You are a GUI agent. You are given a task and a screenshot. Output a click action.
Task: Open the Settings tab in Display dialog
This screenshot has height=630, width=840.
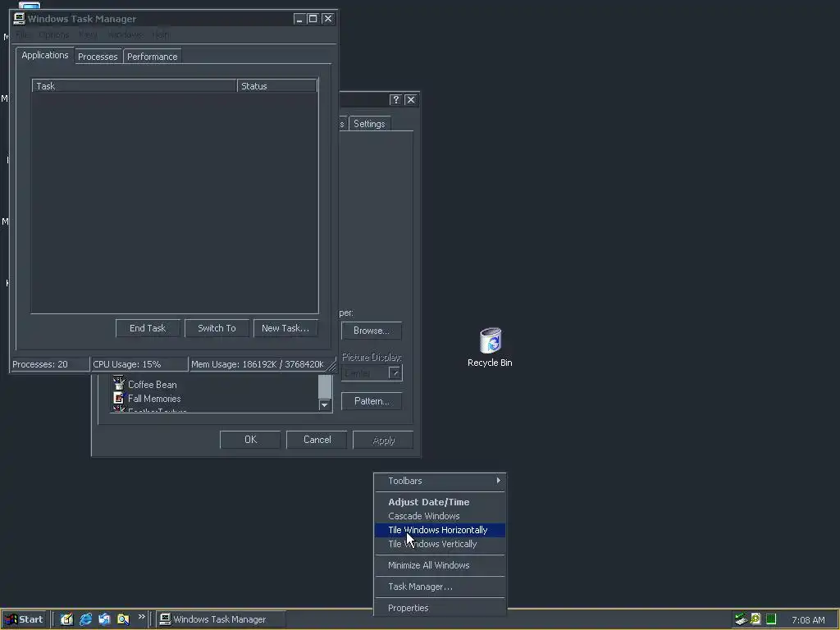(370, 124)
